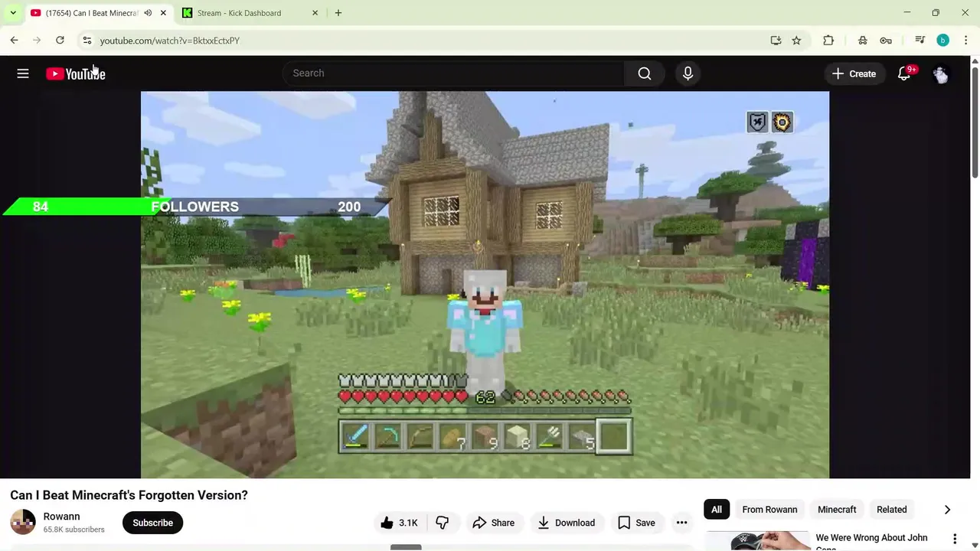Subscribe to Rowann

[x=152, y=523]
